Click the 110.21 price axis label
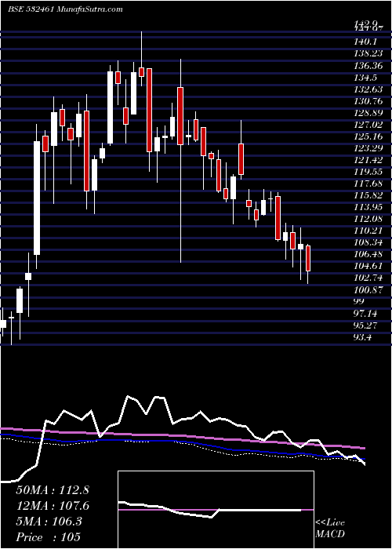The height and width of the screenshot is (549, 392). 367,231
